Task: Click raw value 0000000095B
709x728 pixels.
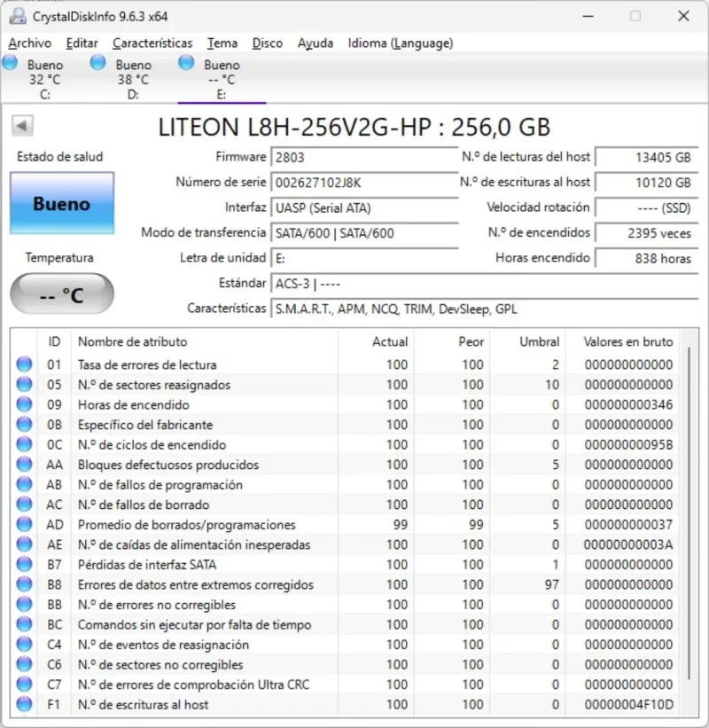Action: coord(628,444)
